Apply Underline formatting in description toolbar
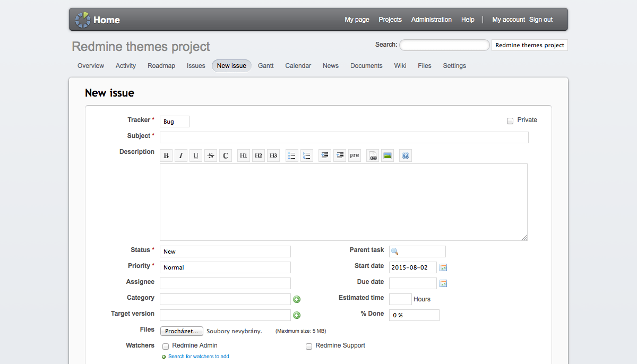This screenshot has height=364, width=637. click(196, 155)
